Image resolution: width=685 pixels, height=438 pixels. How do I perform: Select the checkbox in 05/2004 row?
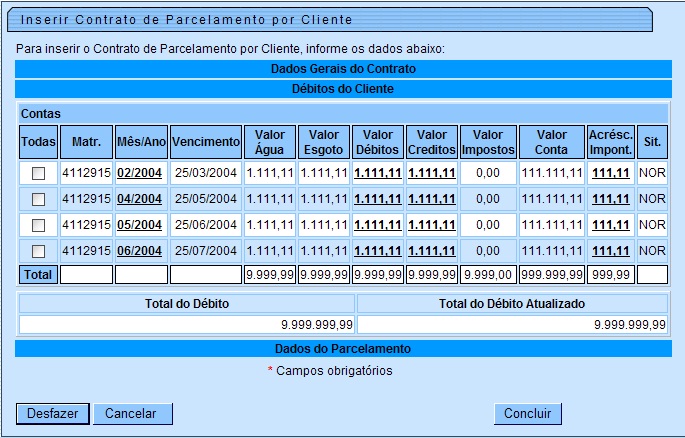(38, 225)
